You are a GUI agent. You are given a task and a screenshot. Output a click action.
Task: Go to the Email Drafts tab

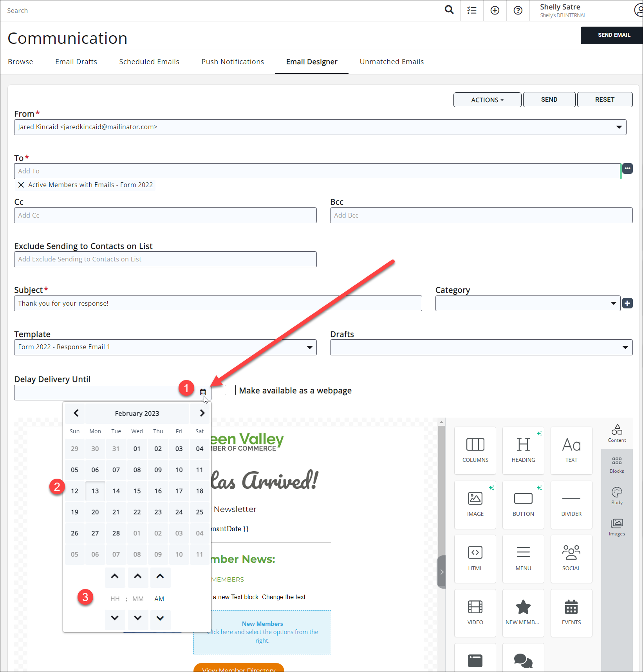pyautogui.click(x=76, y=62)
